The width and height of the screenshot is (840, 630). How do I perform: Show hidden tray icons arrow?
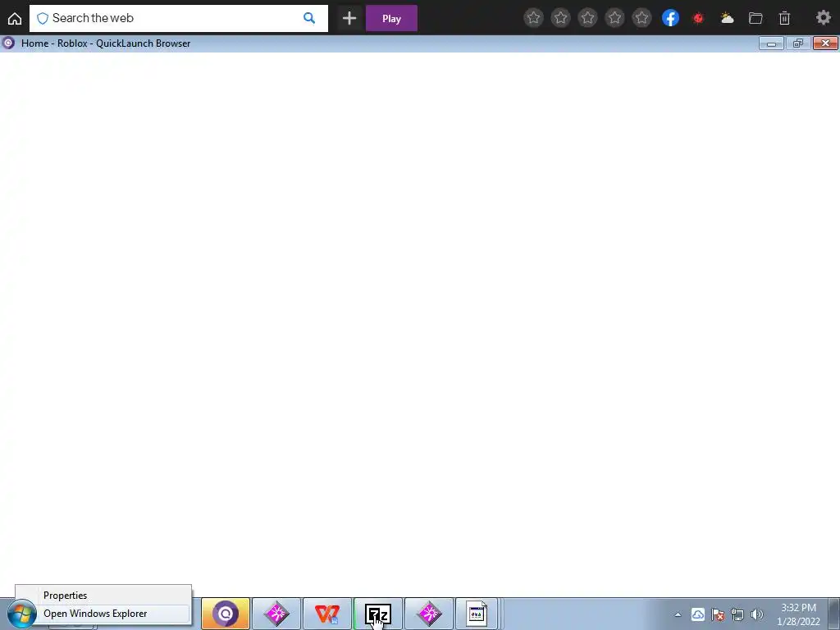(x=678, y=614)
